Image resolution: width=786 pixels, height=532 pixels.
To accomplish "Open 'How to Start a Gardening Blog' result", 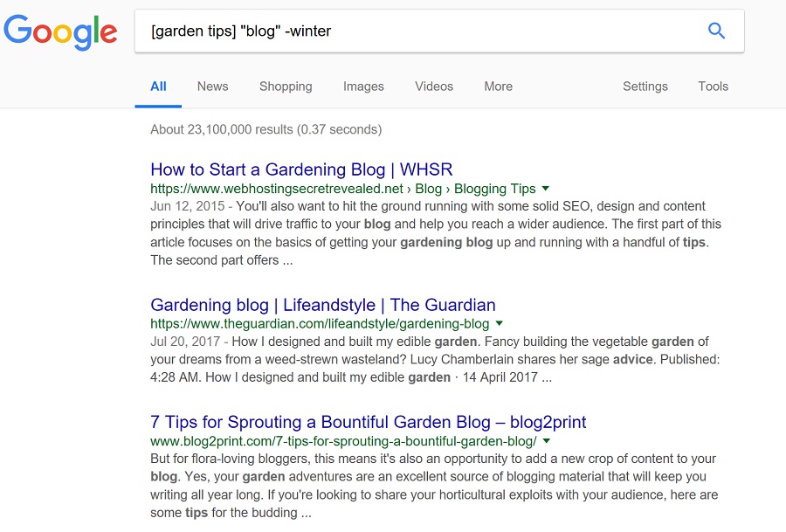I will point(301,169).
